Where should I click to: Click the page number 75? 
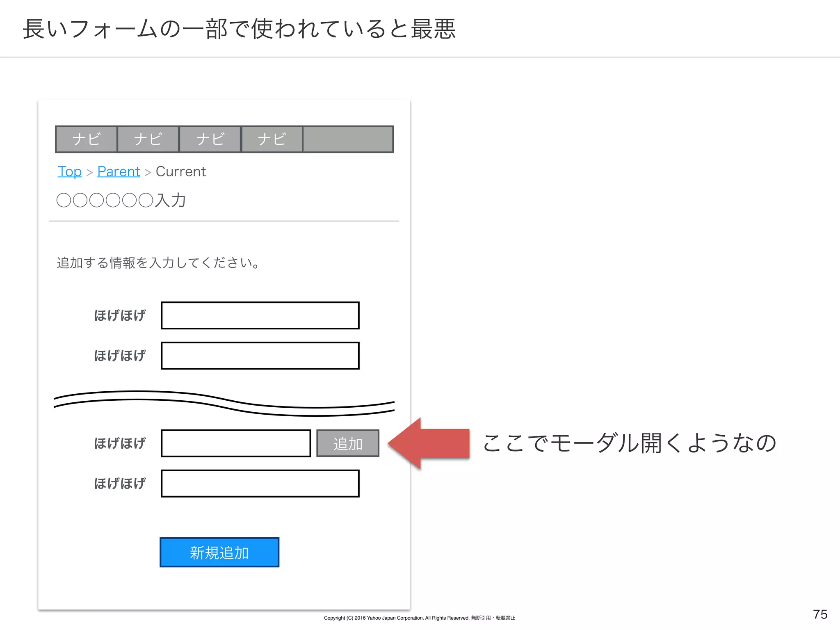[820, 614]
